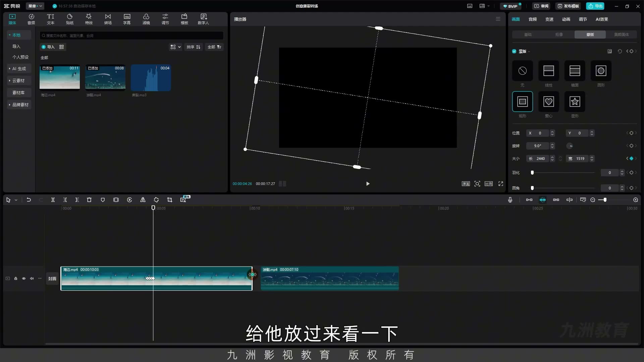Toggle the size aspect-ratio link between 长 and 宽
The height and width of the screenshot is (362, 644).
560,159
